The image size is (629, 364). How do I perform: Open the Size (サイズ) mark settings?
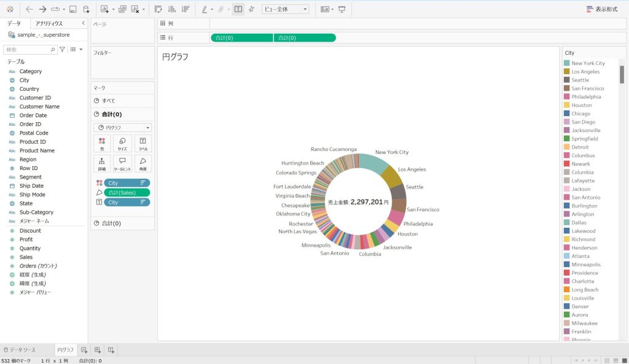[122, 143]
